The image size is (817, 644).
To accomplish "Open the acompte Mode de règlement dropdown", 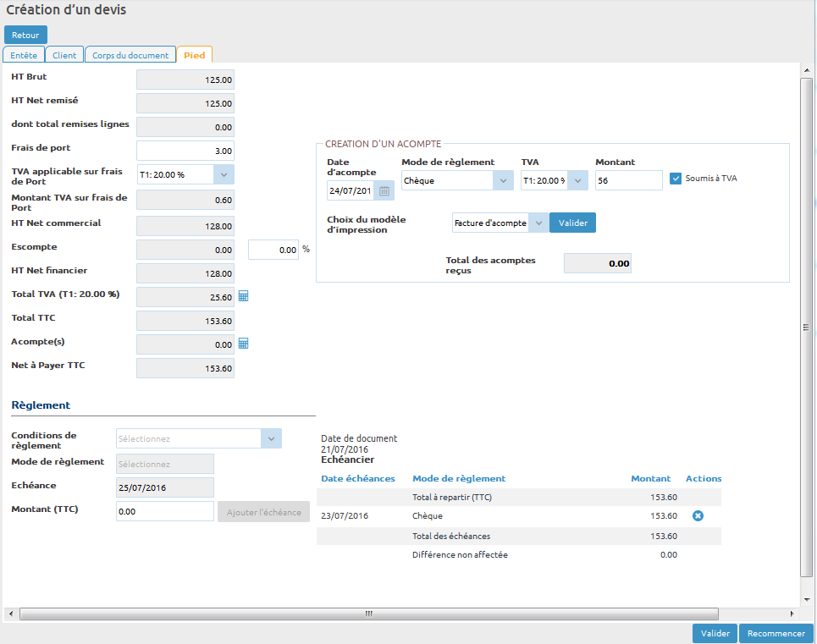I will (503, 180).
